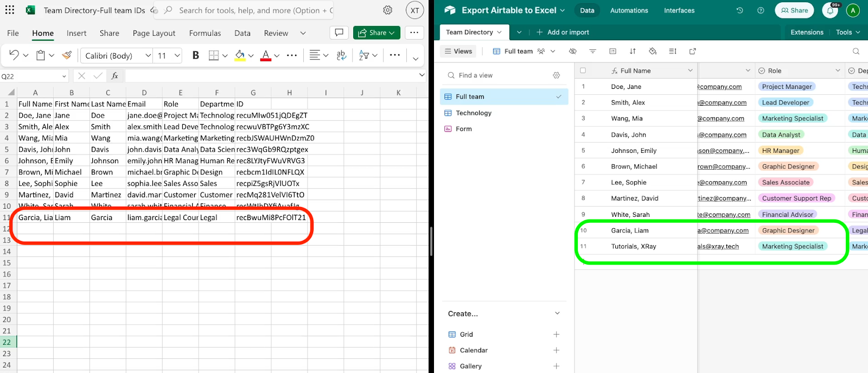
Task: Open the Borders tool in Excel
Action: pyautogui.click(x=214, y=55)
